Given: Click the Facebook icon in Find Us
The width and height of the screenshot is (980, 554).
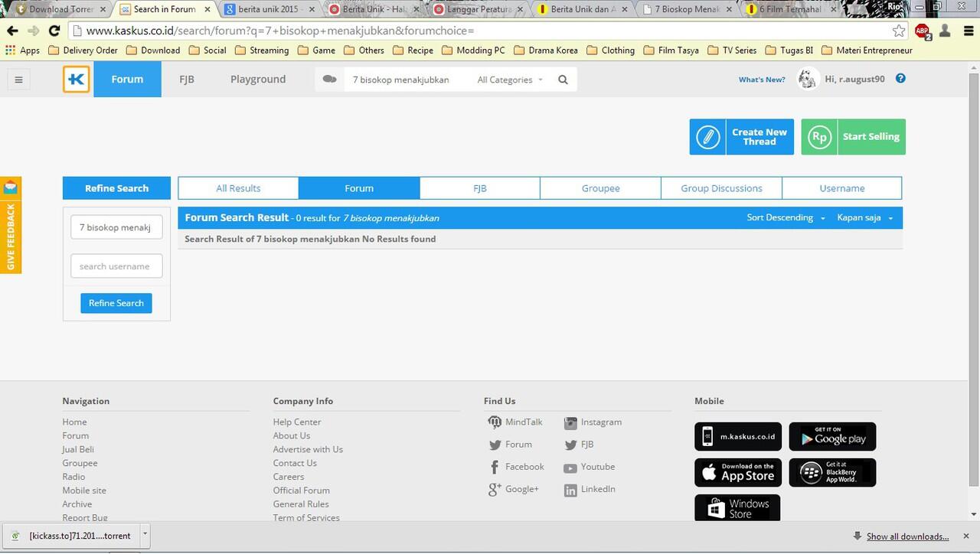Looking at the screenshot, I should [x=495, y=467].
